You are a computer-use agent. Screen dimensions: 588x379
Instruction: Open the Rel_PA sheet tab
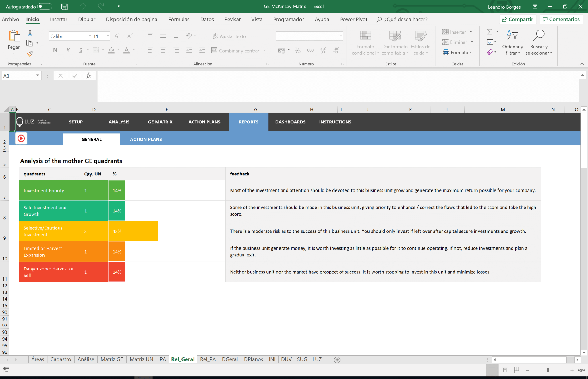pos(208,359)
